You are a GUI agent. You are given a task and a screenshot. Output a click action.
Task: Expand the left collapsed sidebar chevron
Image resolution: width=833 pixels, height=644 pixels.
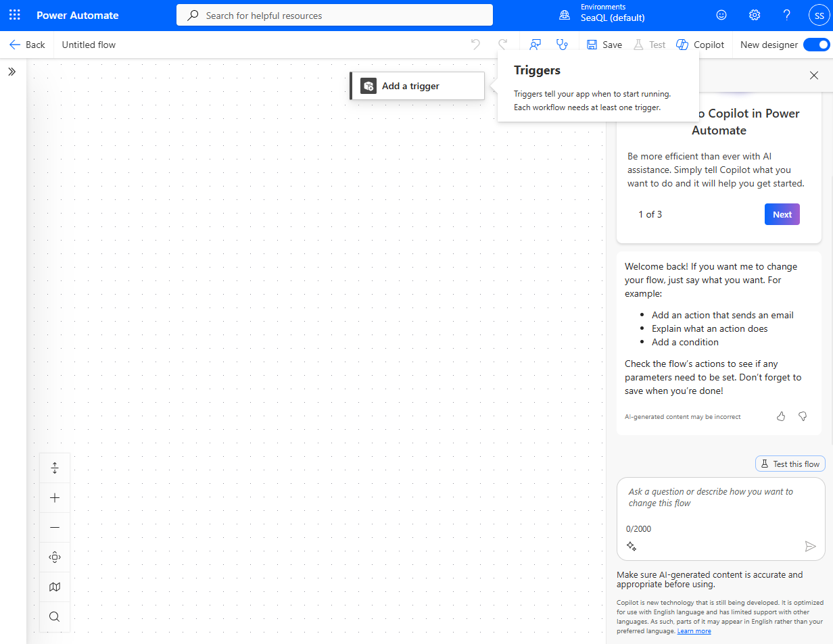coord(12,72)
